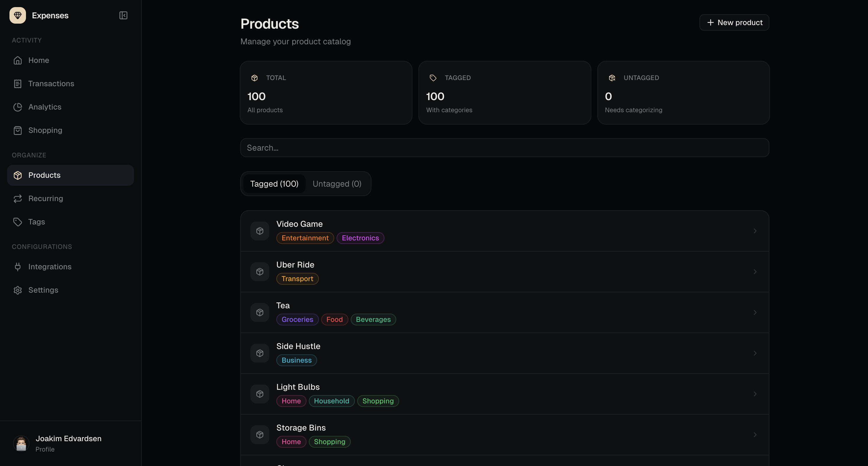The width and height of the screenshot is (868, 466).
Task: Click the Products box icon in sidebar
Action: click(17, 175)
